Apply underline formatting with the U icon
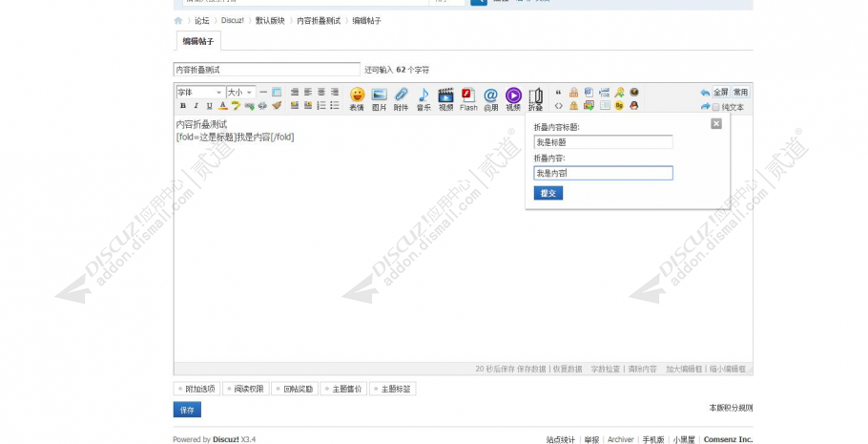This screenshot has width=868, height=444. tap(209, 105)
